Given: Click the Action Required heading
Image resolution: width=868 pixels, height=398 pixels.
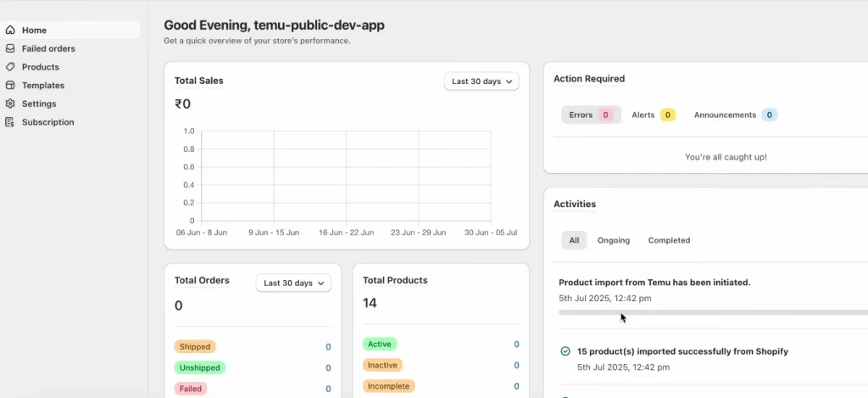Looking at the screenshot, I should tap(589, 79).
